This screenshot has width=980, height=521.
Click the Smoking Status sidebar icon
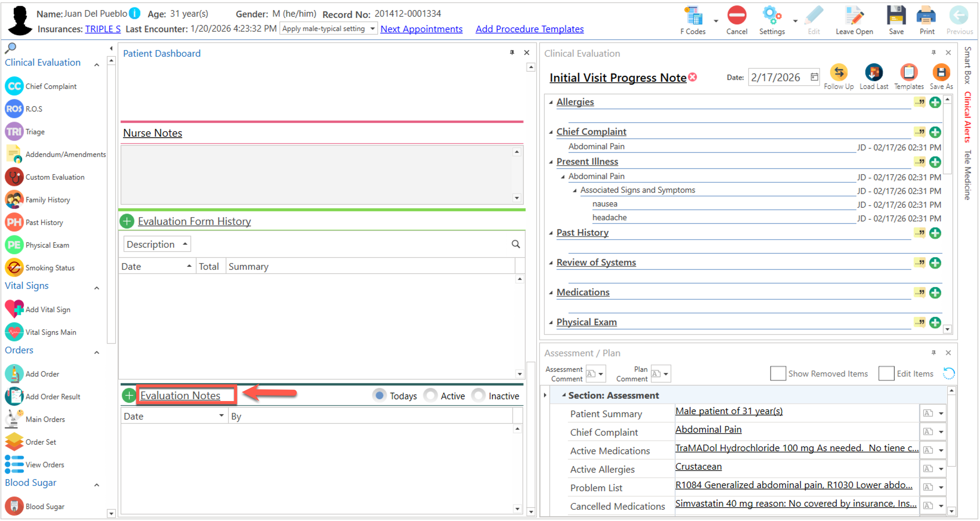pos(14,267)
